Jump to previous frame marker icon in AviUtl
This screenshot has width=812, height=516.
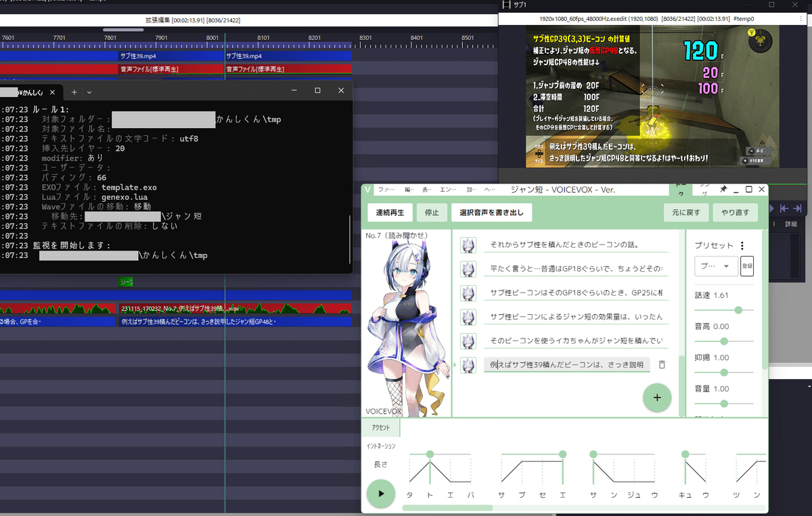[786, 209]
